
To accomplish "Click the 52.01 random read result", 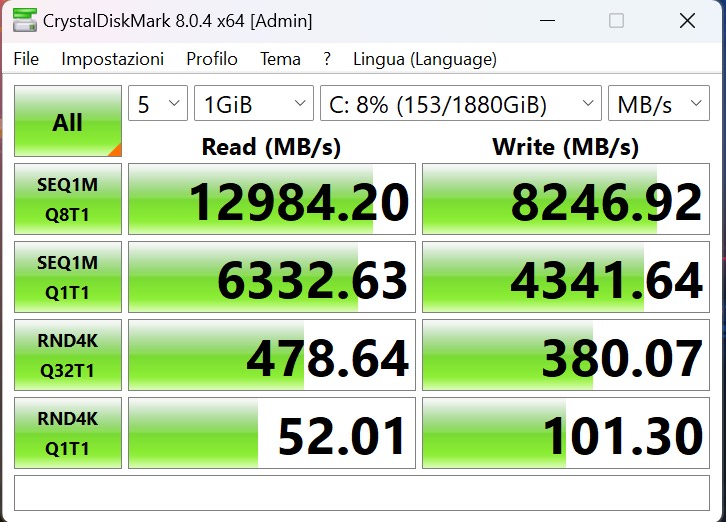I will (x=272, y=433).
